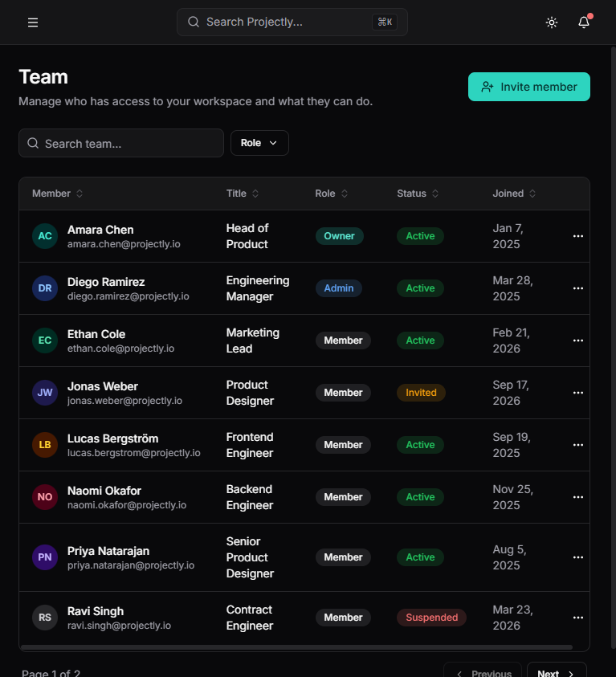Click the JW avatar of Jonas Weber

45,393
